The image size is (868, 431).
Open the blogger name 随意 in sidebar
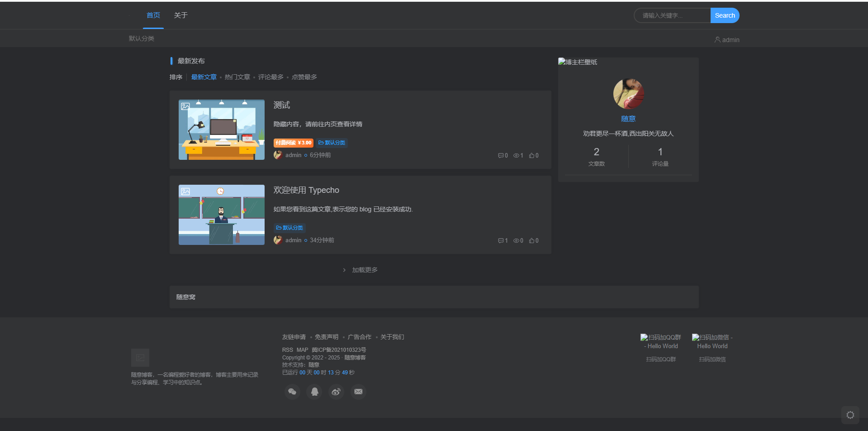(x=628, y=119)
